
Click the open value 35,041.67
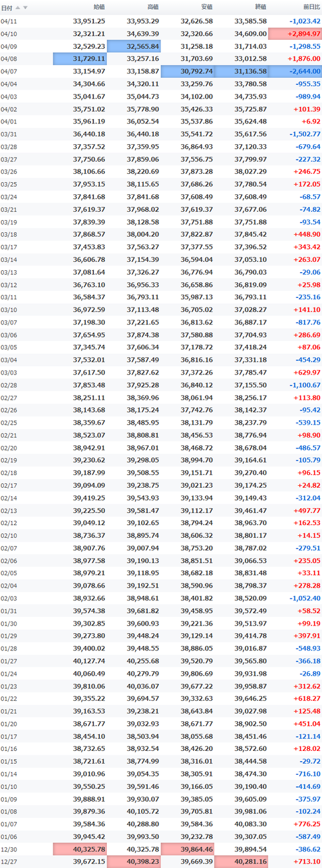89,96
